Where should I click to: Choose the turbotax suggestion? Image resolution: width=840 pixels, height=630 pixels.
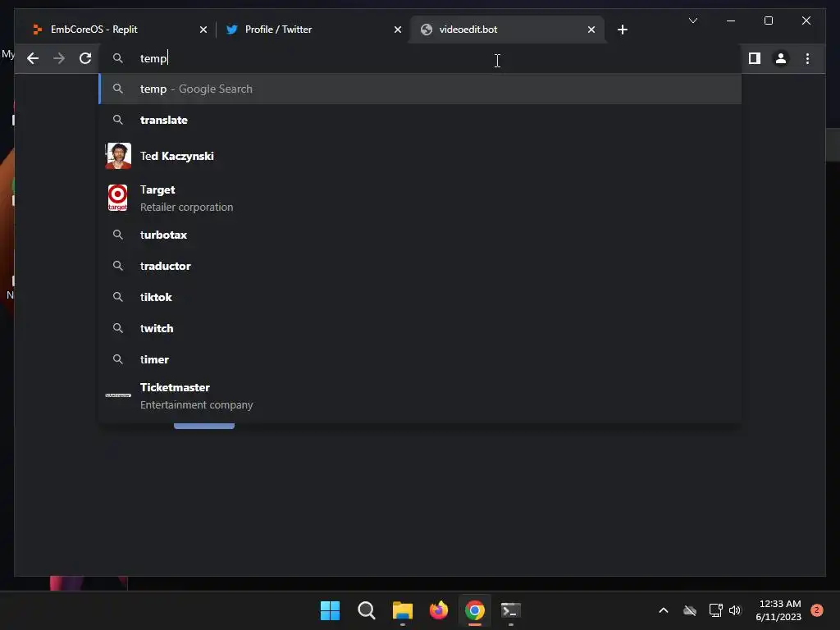(x=421, y=235)
